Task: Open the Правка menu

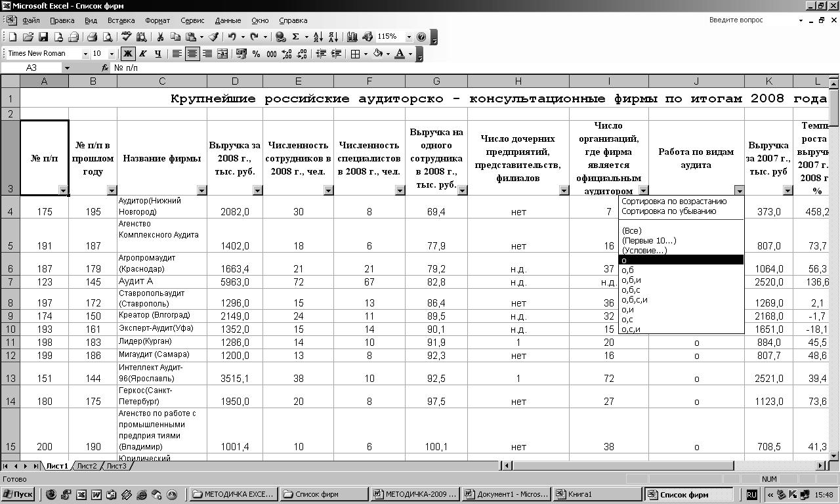Action: tap(62, 20)
